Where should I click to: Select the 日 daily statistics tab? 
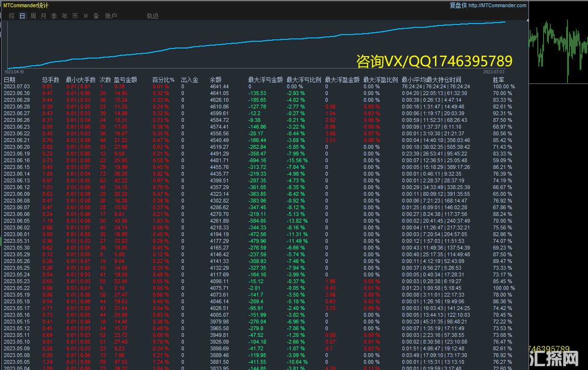22,16
